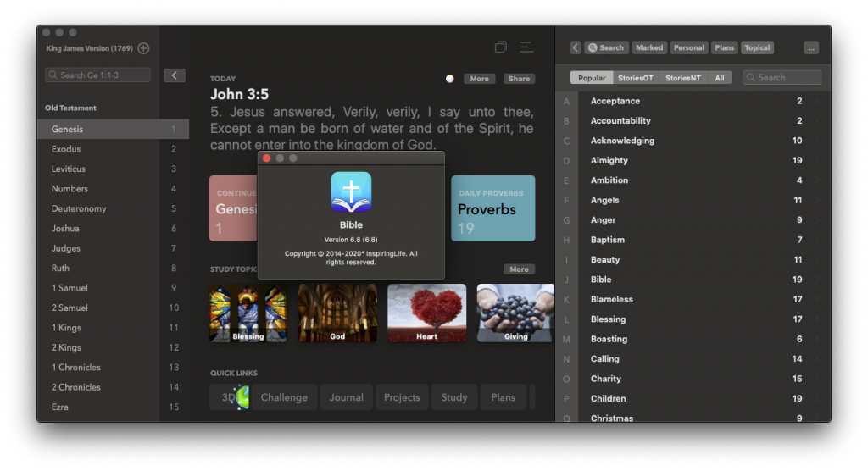The image size is (868, 471).
Task: Click the magnifier in Search Ge 1:1-3 field
Action: pyautogui.click(x=53, y=75)
